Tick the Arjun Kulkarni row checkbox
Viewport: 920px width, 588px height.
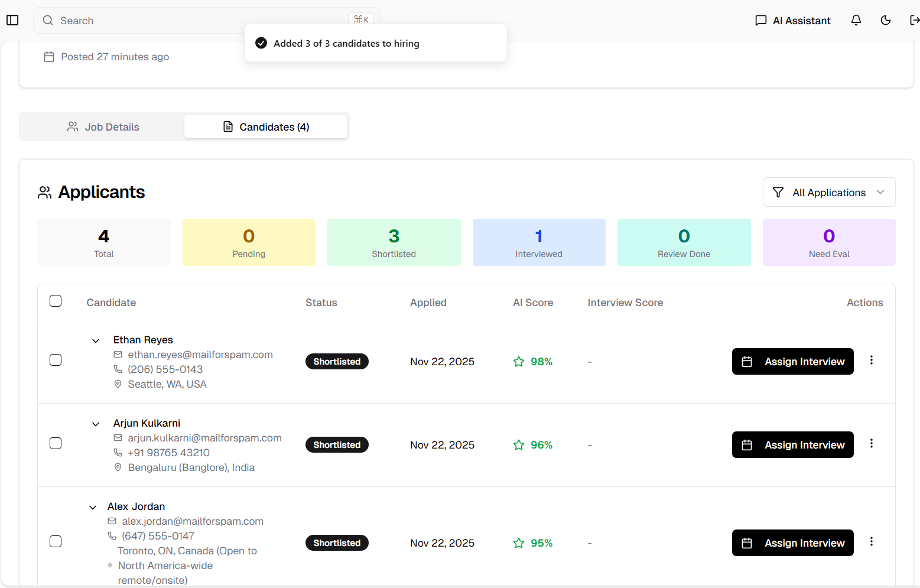[56, 444]
